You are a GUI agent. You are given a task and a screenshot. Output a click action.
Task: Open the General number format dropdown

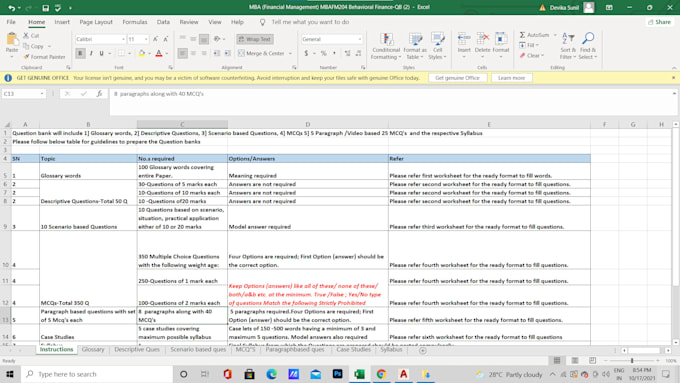tap(360, 39)
